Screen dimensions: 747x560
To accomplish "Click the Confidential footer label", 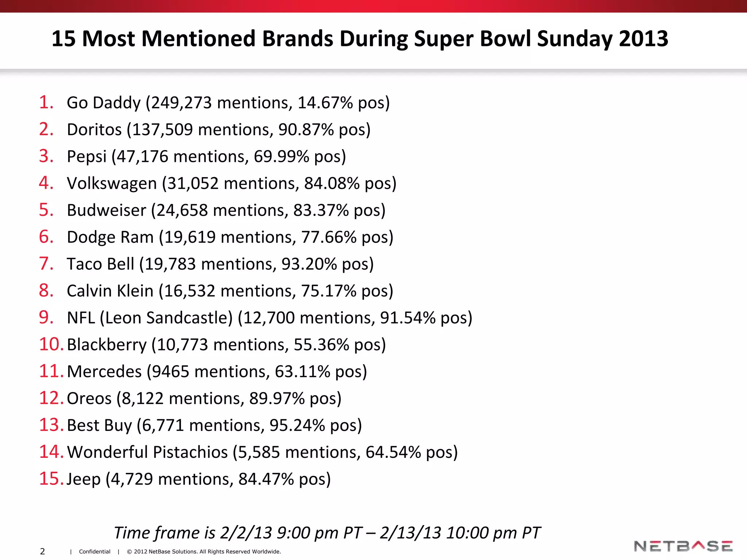I will point(94,552).
